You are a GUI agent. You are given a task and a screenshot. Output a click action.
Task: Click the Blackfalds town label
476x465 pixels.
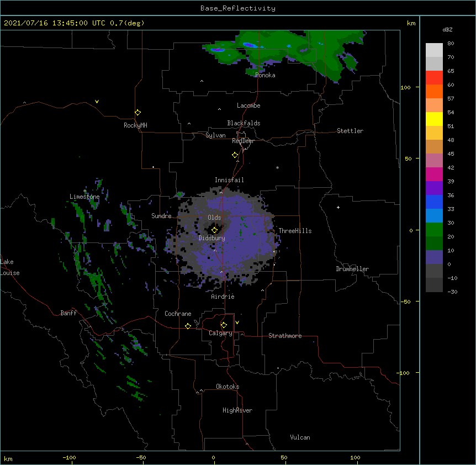(x=244, y=123)
